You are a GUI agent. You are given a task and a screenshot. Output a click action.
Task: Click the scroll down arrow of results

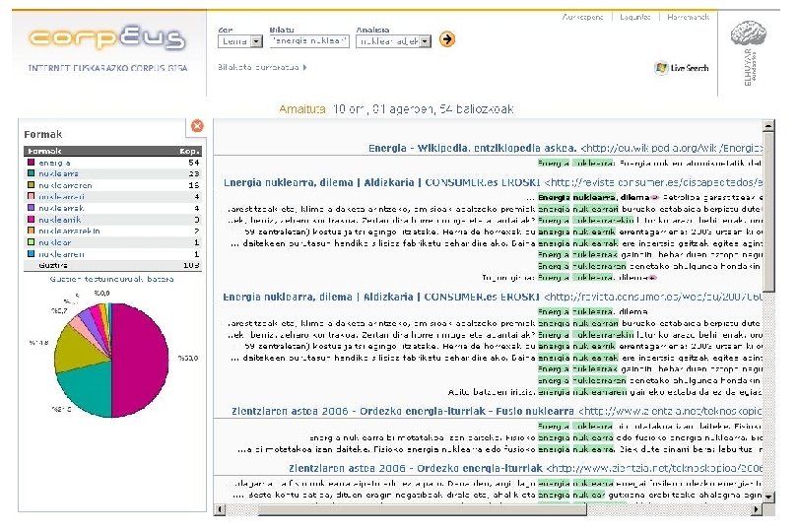pyautogui.click(x=769, y=496)
